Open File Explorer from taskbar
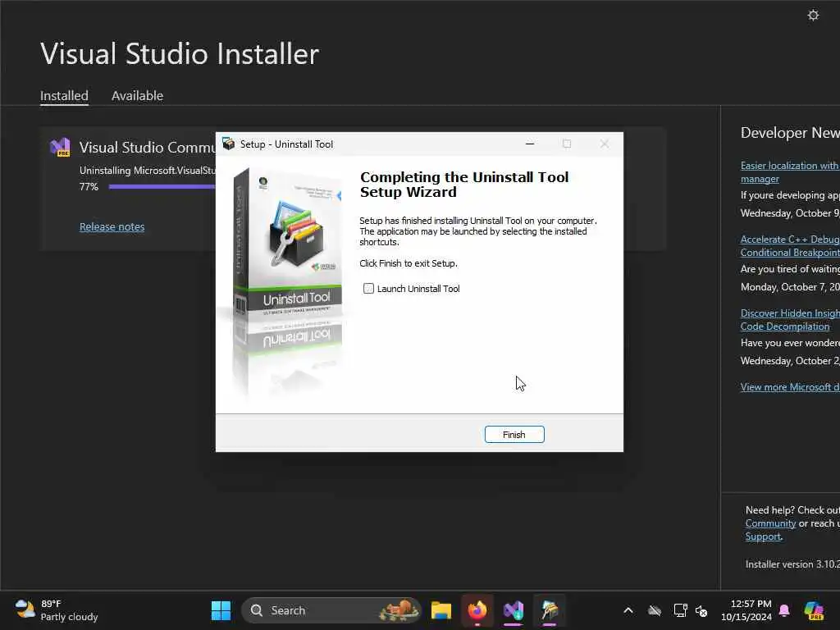The image size is (840, 630). (441, 610)
